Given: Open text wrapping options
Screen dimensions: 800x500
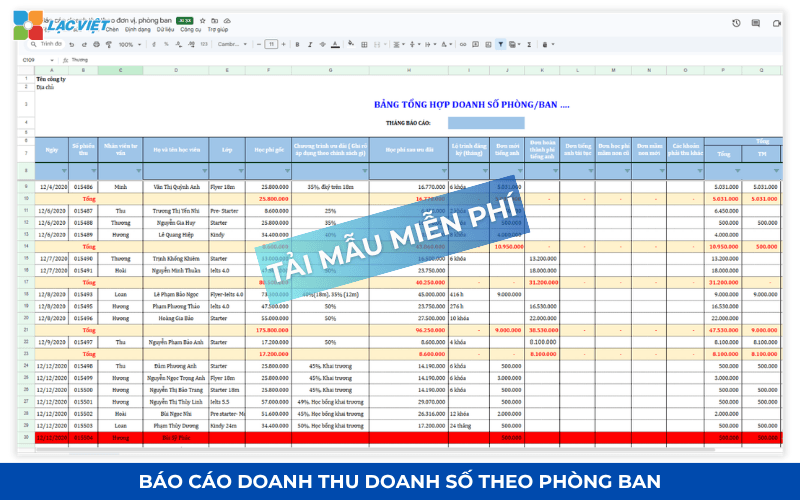Looking at the screenshot, I should tap(429, 44).
